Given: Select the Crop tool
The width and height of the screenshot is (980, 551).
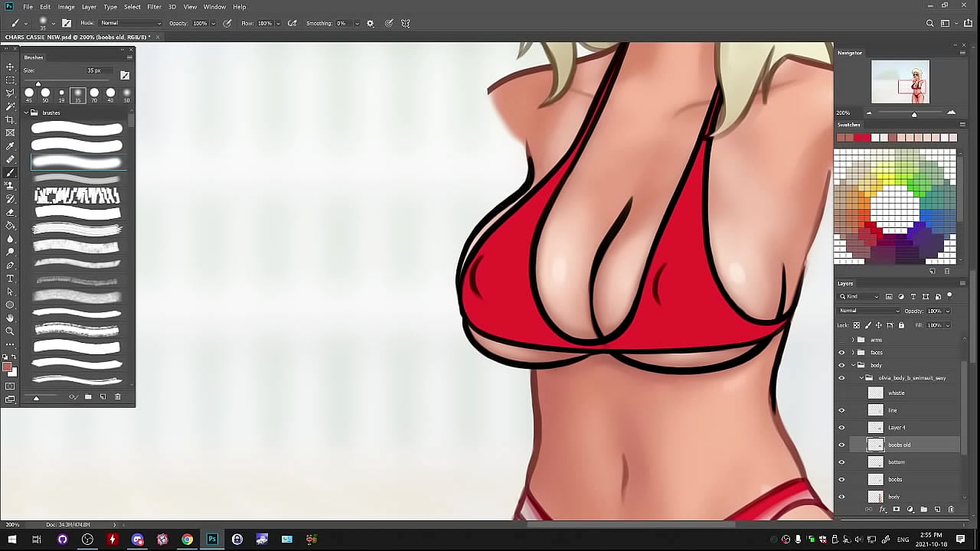Looking at the screenshot, I should pyautogui.click(x=10, y=119).
